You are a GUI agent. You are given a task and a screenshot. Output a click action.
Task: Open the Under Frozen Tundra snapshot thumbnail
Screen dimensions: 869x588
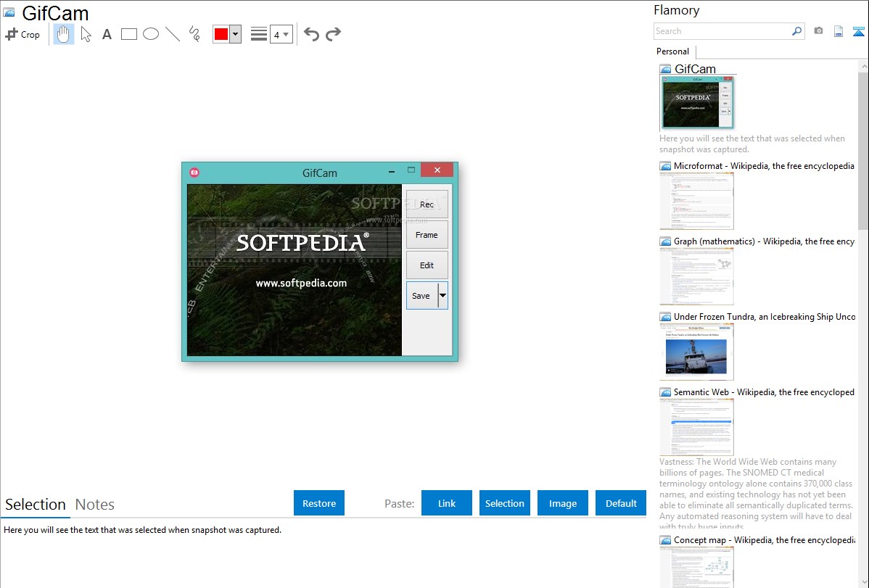point(697,352)
